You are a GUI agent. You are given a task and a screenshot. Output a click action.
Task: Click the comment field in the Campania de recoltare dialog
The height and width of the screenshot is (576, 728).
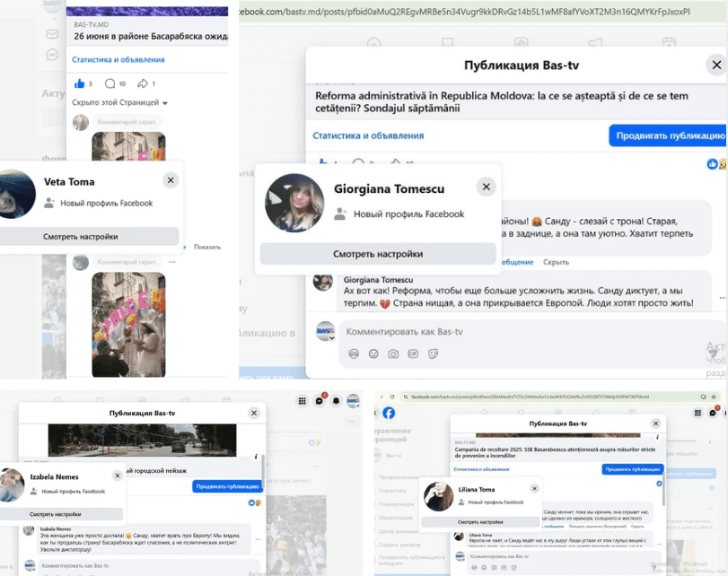click(x=564, y=556)
